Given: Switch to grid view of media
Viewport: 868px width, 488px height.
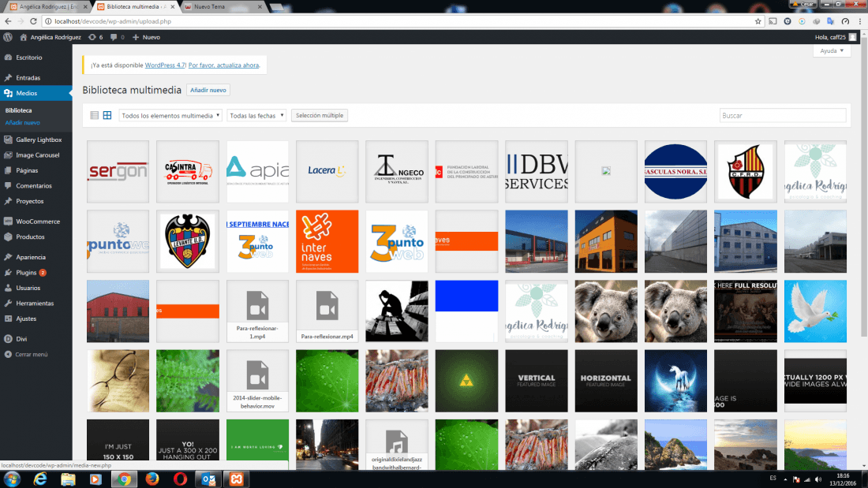Looking at the screenshot, I should [107, 116].
